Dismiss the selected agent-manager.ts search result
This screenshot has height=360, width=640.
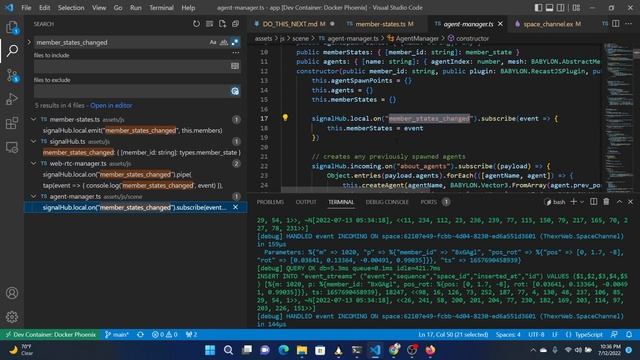[x=236, y=207]
